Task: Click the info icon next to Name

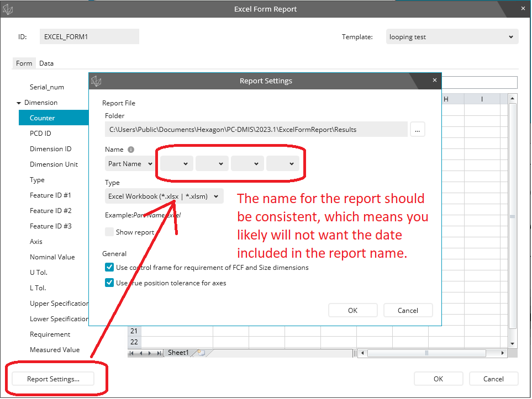Action: coord(131,149)
